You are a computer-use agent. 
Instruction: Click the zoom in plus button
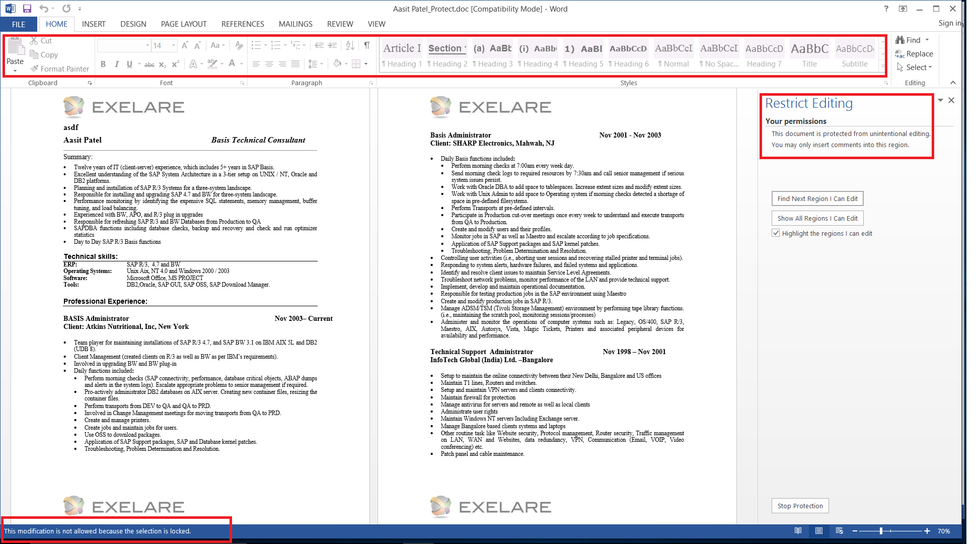pos(927,531)
